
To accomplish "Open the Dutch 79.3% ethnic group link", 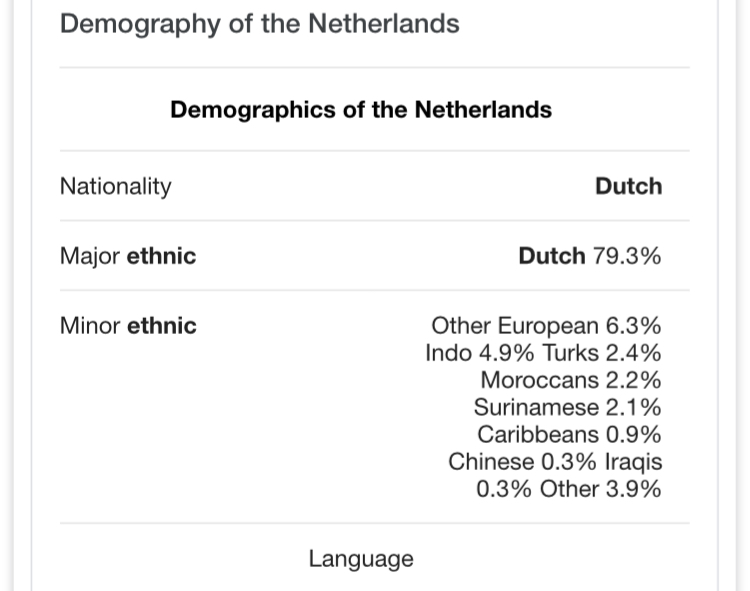I will (x=552, y=256).
